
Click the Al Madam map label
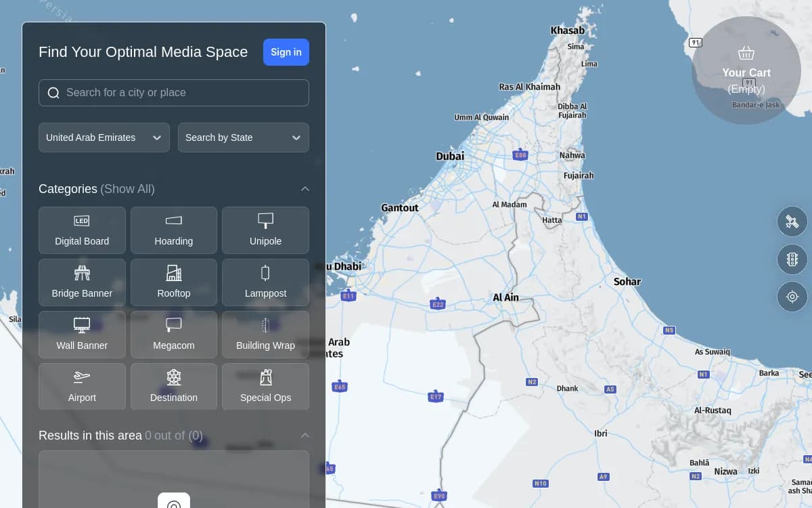pyautogui.click(x=510, y=205)
